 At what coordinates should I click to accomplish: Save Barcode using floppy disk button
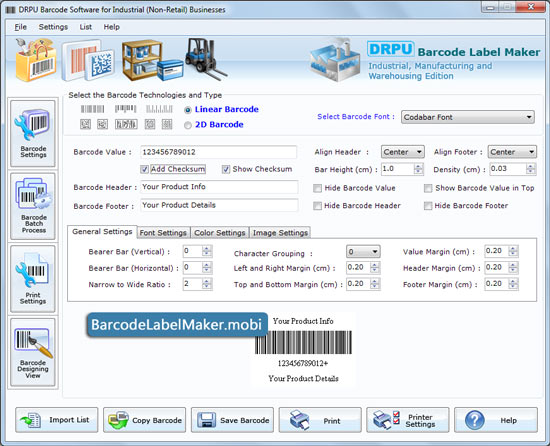(232, 420)
